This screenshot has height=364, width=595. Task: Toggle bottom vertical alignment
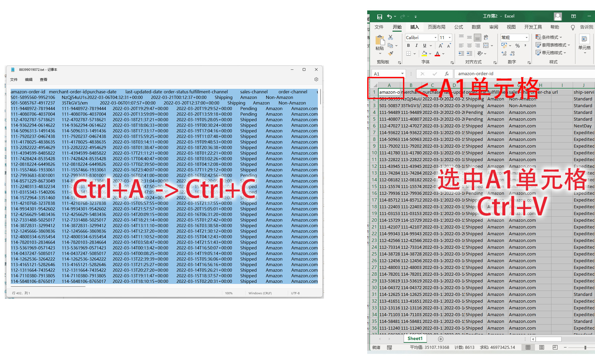tap(478, 37)
